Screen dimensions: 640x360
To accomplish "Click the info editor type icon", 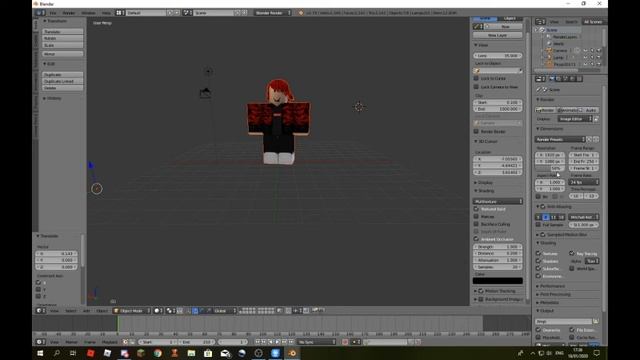I will point(40,13).
